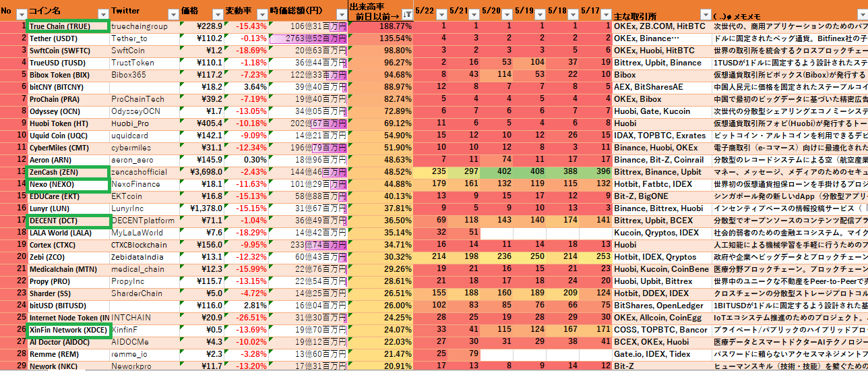Select the DECENT (DCT) coin cell
Image resolution: width=868 pixels, height=371 pixels.
(67, 221)
